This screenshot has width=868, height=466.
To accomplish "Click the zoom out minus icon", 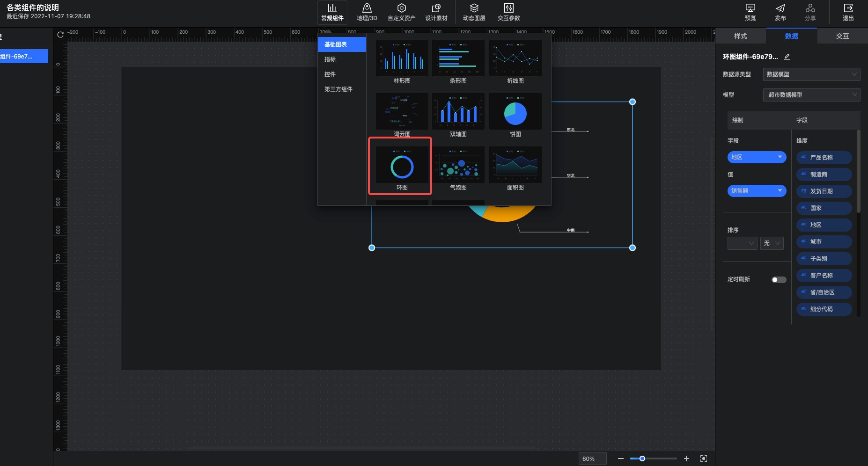I will tap(620, 459).
